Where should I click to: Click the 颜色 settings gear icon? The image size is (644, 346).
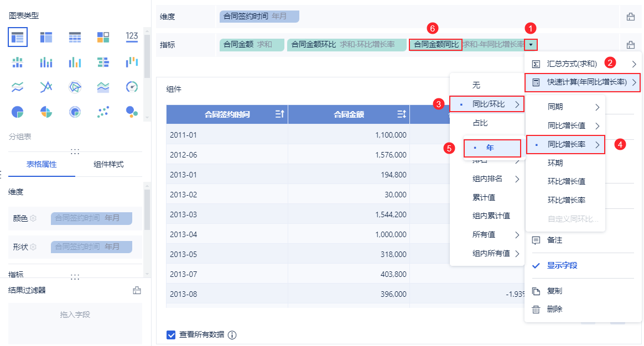coord(33,218)
